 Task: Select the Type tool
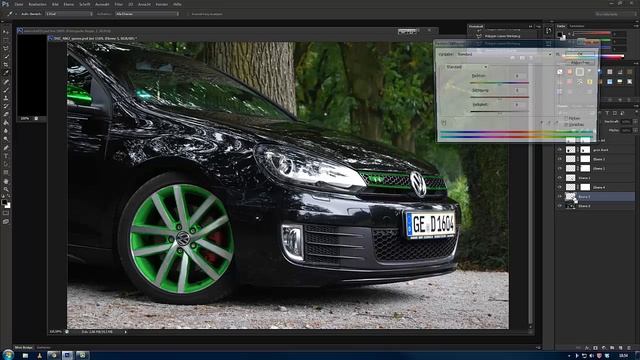6,156
